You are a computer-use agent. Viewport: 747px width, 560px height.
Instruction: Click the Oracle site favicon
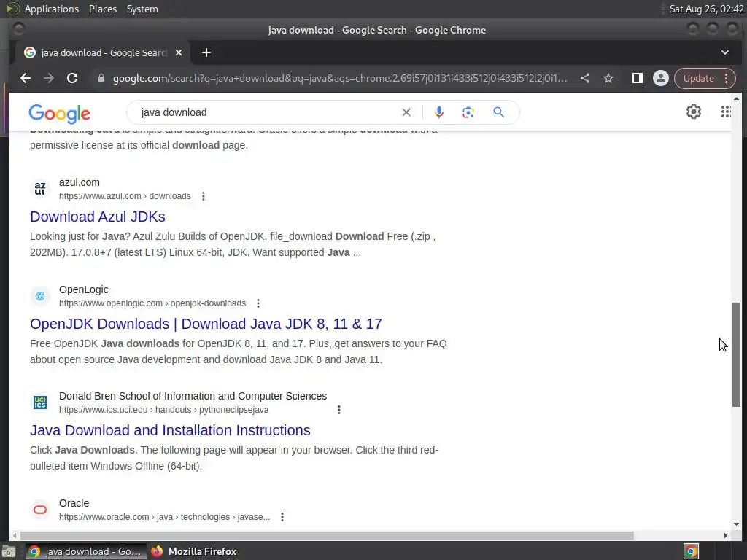[x=40, y=510]
